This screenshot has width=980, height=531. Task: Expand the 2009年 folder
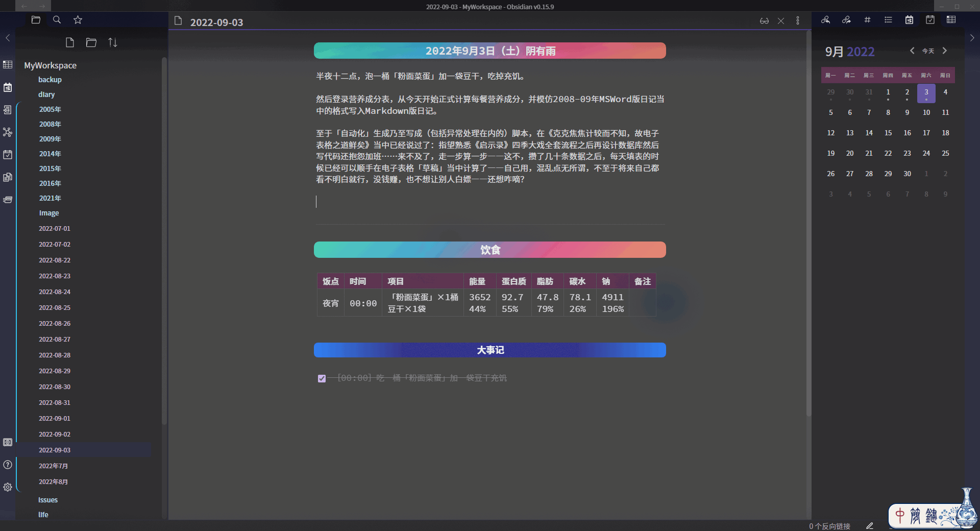pos(50,139)
